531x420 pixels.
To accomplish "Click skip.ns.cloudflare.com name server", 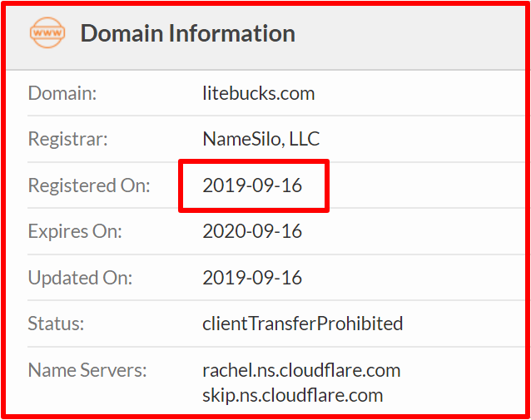I will [x=293, y=395].
